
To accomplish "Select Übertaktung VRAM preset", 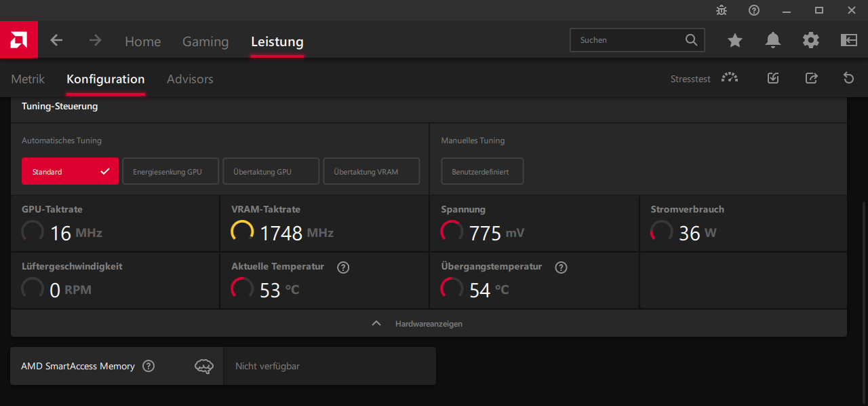I will [372, 171].
